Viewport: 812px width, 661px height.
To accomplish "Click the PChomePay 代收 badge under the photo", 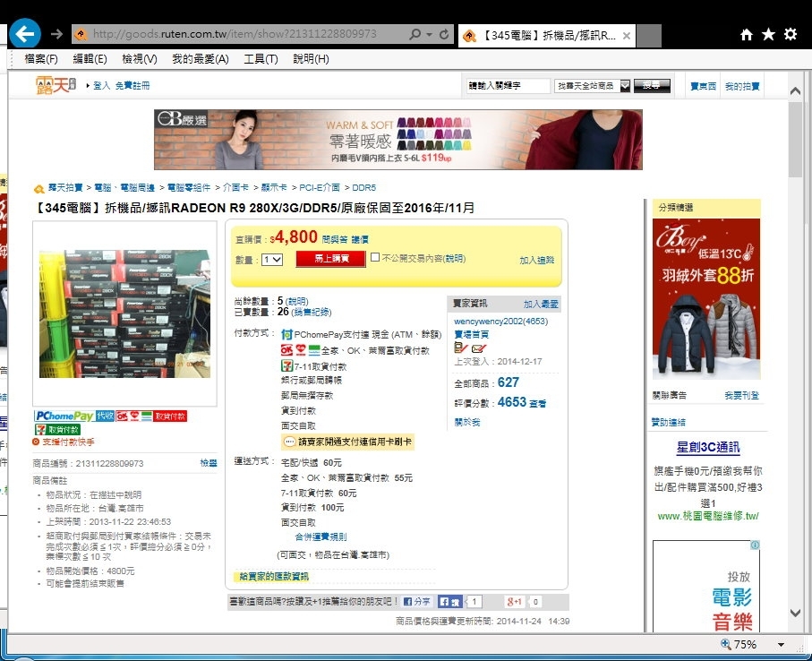I will (74, 416).
